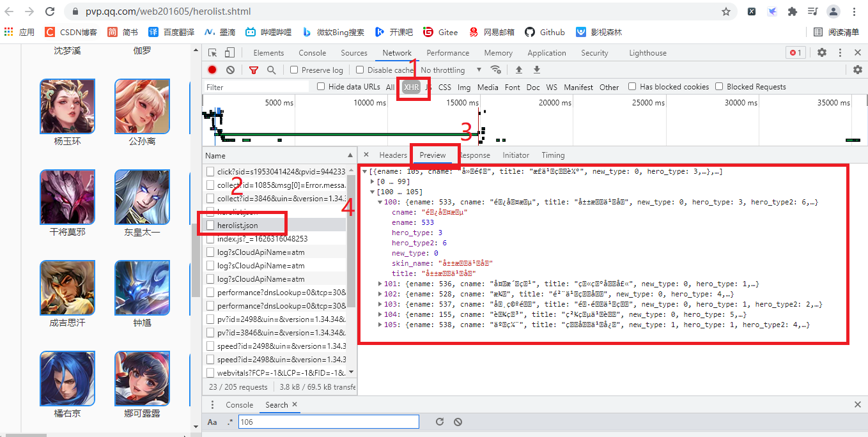Expand object entry 101
The width and height of the screenshot is (868, 437).
coord(380,284)
